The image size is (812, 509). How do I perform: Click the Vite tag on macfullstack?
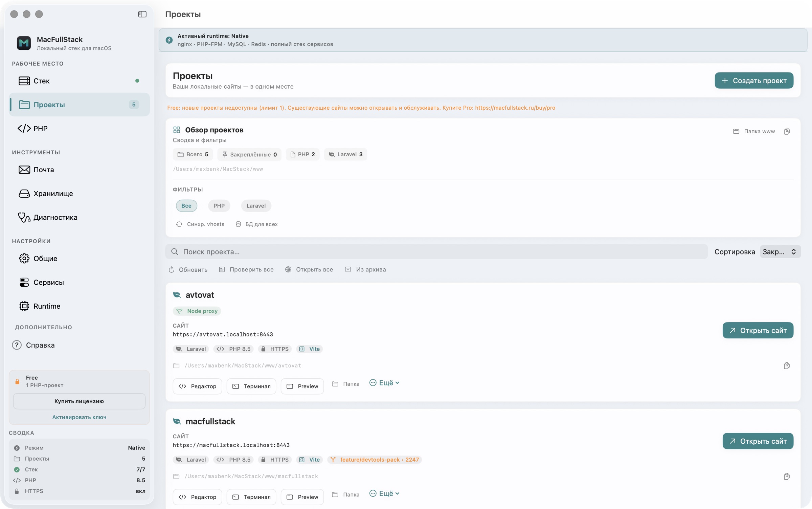click(310, 460)
